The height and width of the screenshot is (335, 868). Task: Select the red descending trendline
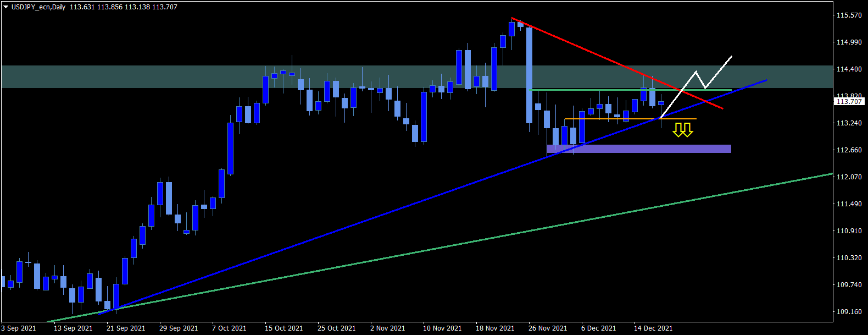[616, 63]
